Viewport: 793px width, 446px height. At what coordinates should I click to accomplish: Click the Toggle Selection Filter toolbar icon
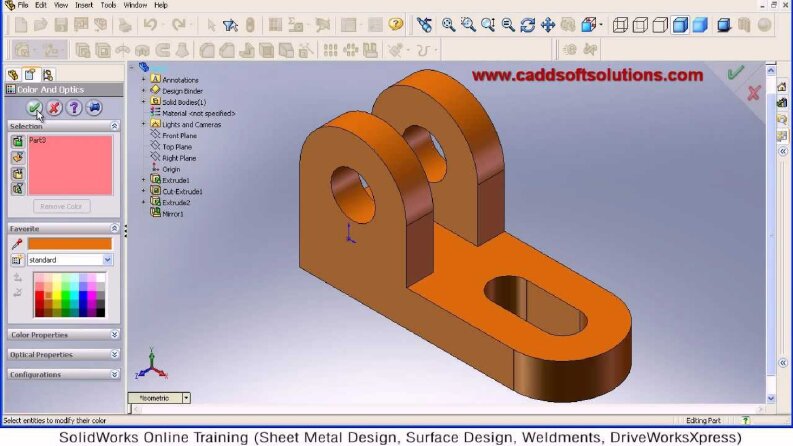tap(230, 24)
